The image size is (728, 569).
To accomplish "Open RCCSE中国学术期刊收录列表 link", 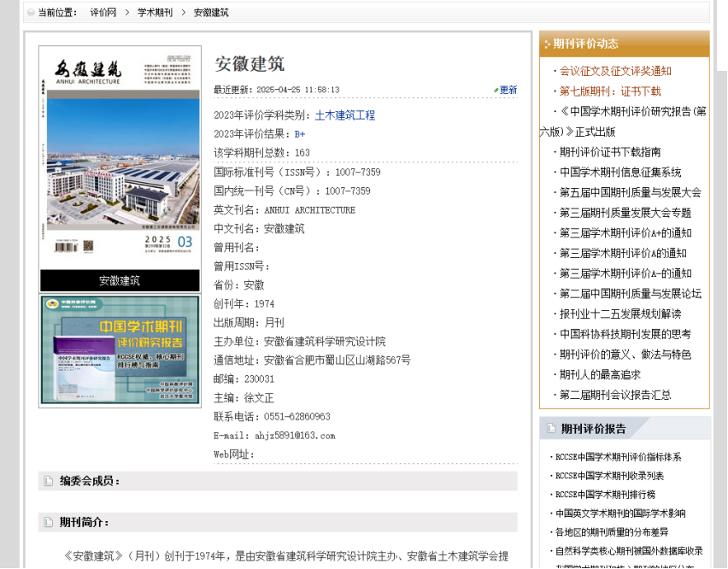I will pos(609,476).
